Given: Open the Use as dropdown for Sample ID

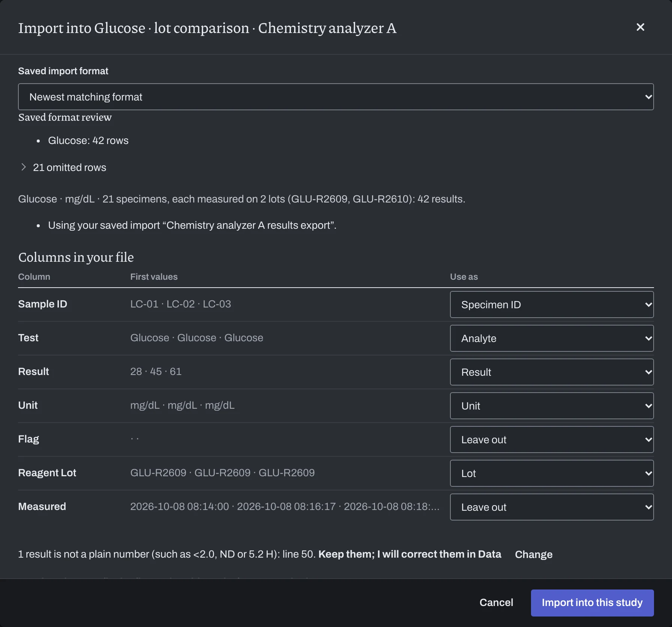Looking at the screenshot, I should click(x=552, y=304).
